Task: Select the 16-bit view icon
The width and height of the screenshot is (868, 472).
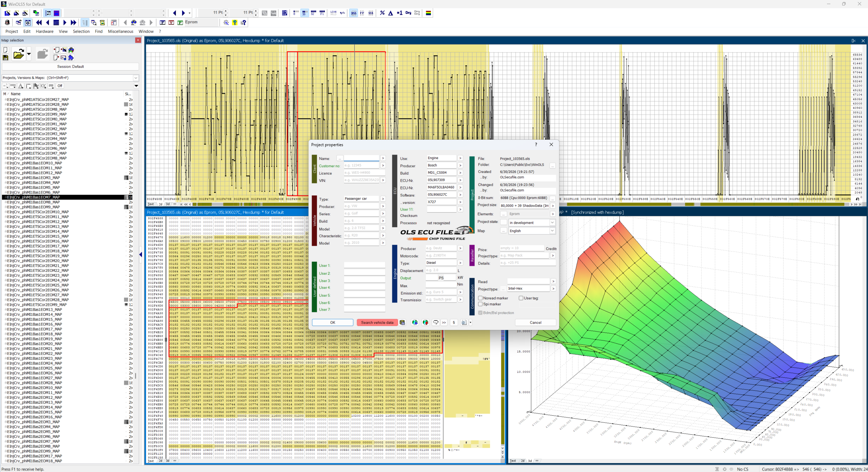Action: pyautogui.click(x=304, y=13)
